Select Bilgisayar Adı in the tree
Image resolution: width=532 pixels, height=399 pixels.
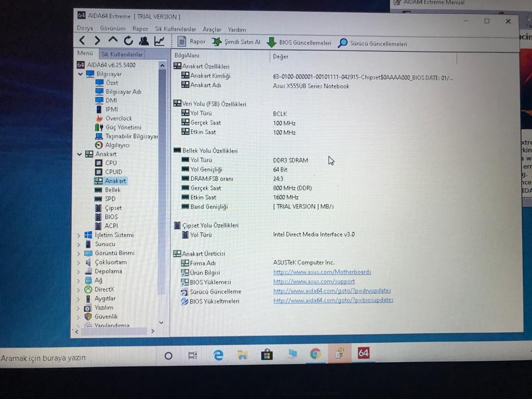(x=118, y=91)
